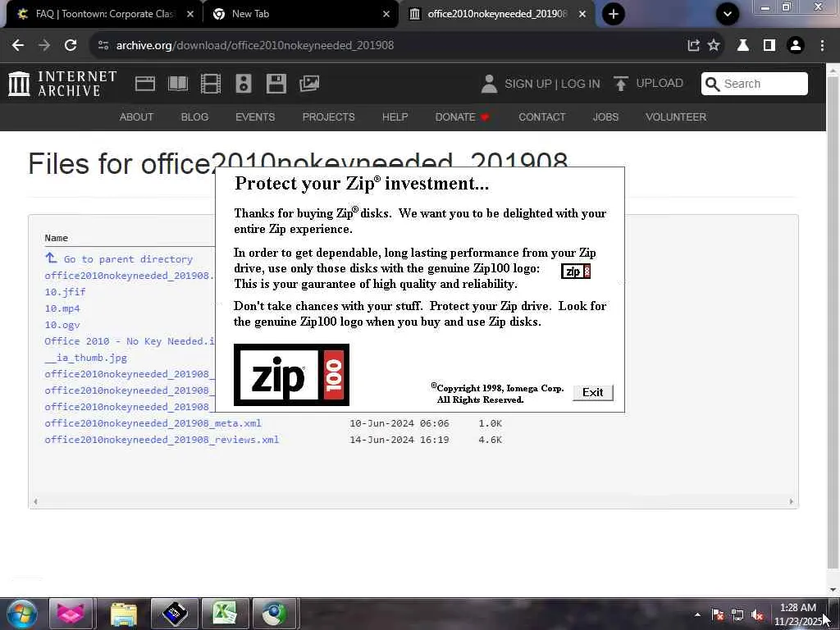Click SIGN UP | LOG IN link
The height and width of the screenshot is (630, 840).
552,84
